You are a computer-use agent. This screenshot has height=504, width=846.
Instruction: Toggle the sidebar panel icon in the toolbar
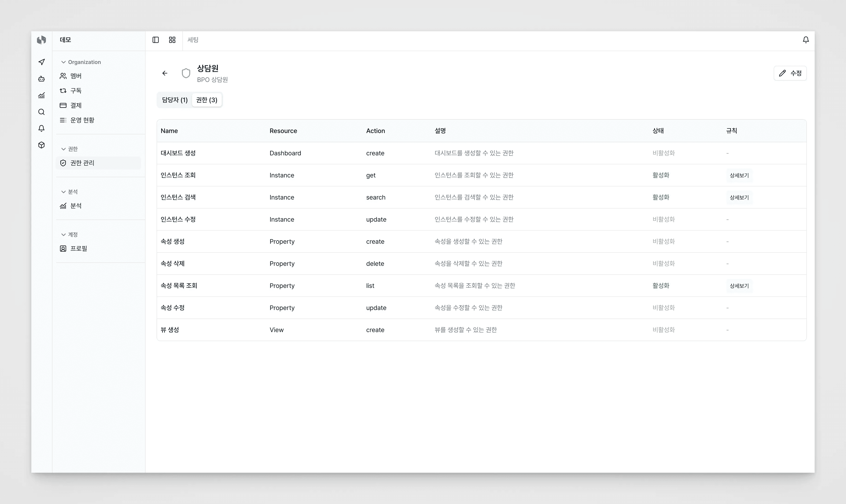156,40
